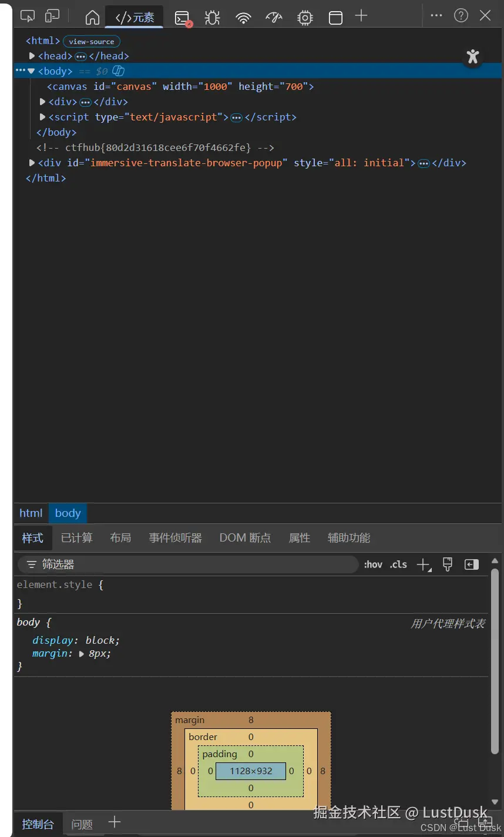Toggle the computed styles sidebar icon
The height and width of the screenshot is (837, 504).
pyautogui.click(x=472, y=564)
